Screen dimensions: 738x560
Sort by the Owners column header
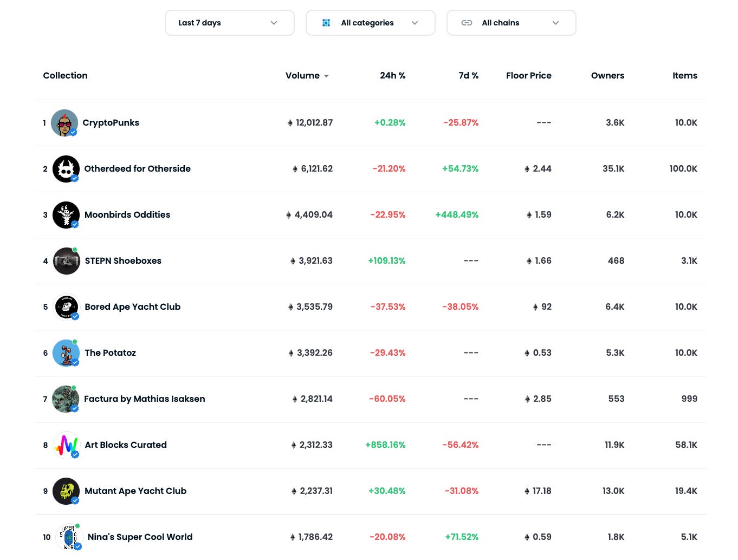pyautogui.click(x=607, y=76)
